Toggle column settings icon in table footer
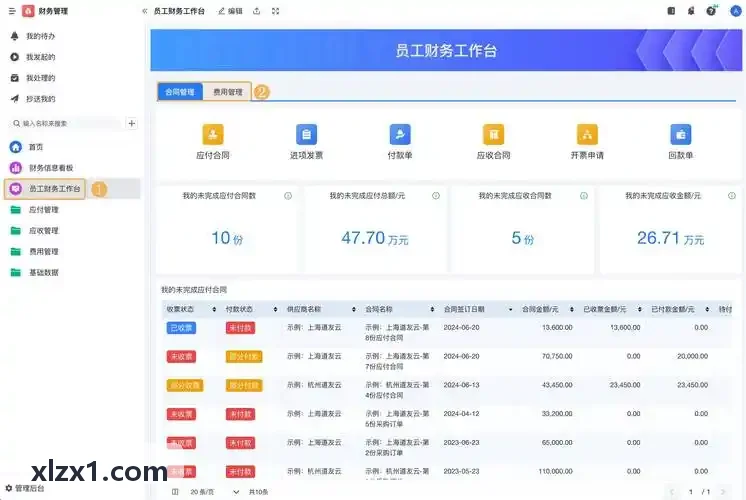 175,492
